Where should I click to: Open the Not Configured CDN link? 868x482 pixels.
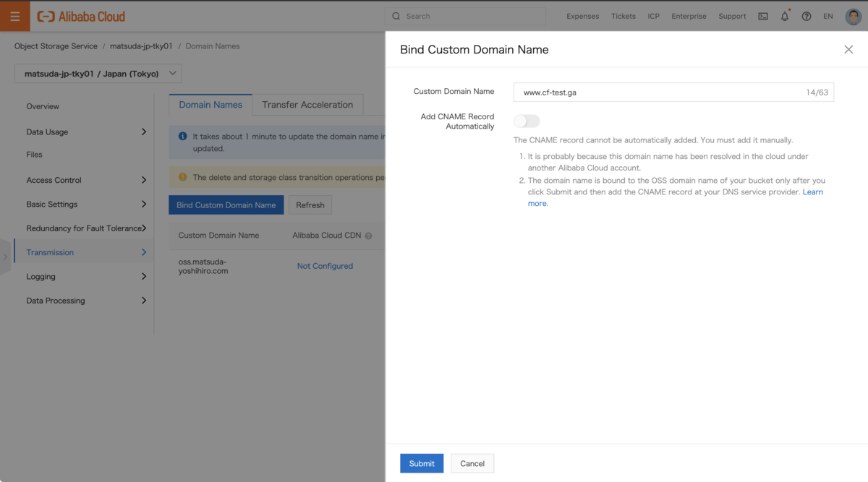click(325, 266)
